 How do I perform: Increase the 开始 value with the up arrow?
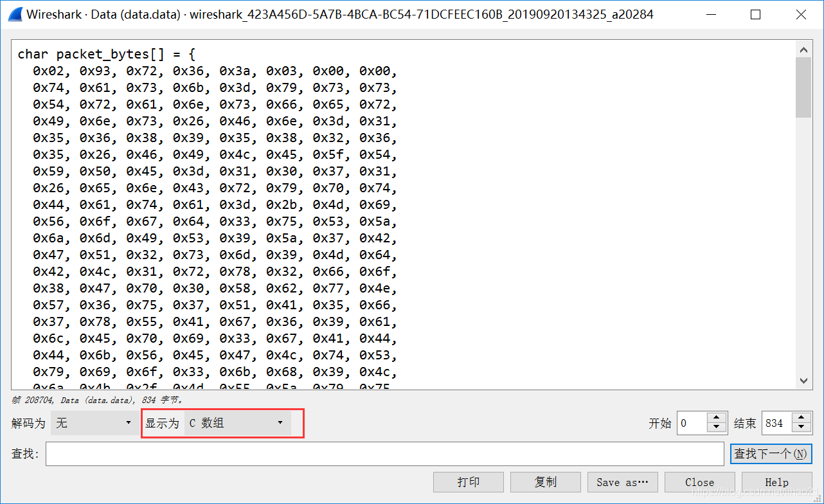point(717,418)
